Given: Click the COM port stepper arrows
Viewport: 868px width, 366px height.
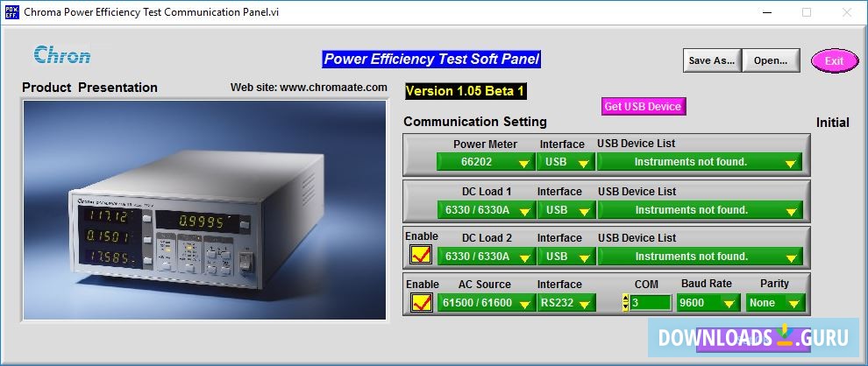Looking at the screenshot, I should (x=625, y=302).
